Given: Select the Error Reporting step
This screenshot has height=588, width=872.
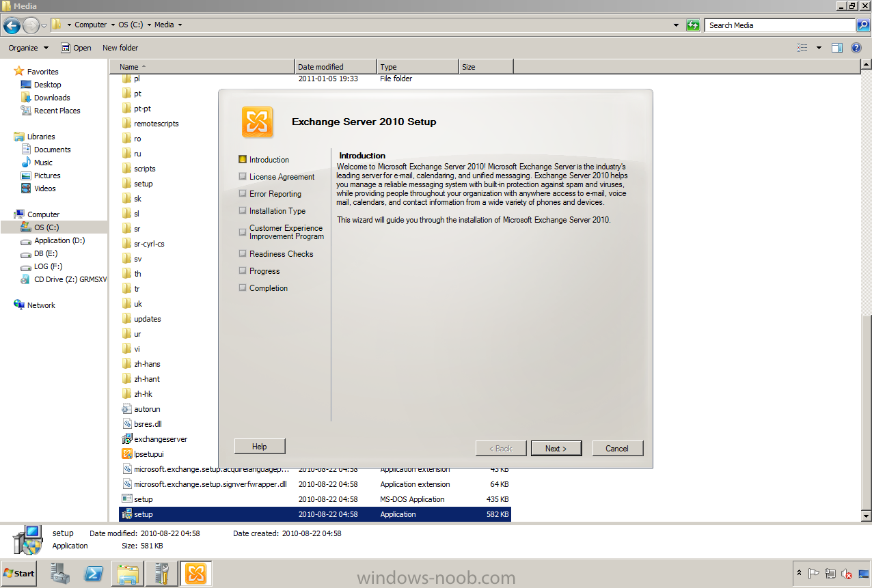Looking at the screenshot, I should (270, 194).
